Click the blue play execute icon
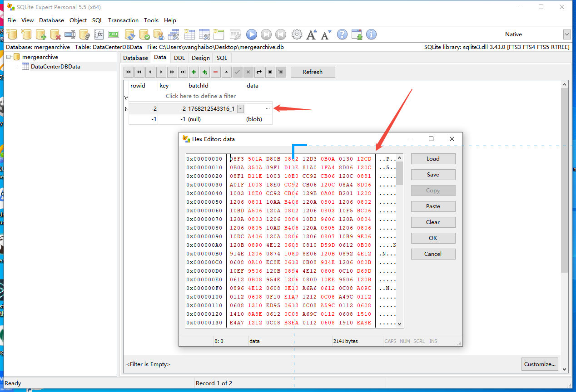This screenshot has height=392, width=576. (x=251, y=34)
